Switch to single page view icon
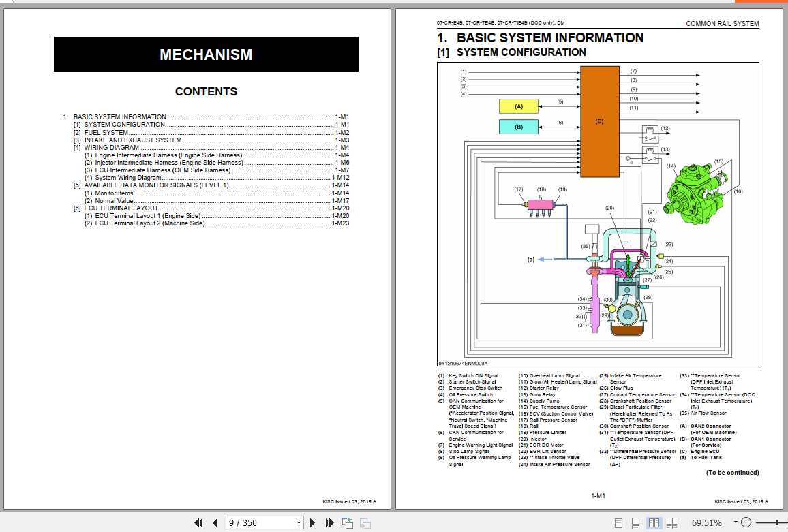This screenshot has width=788, height=532. (x=618, y=522)
